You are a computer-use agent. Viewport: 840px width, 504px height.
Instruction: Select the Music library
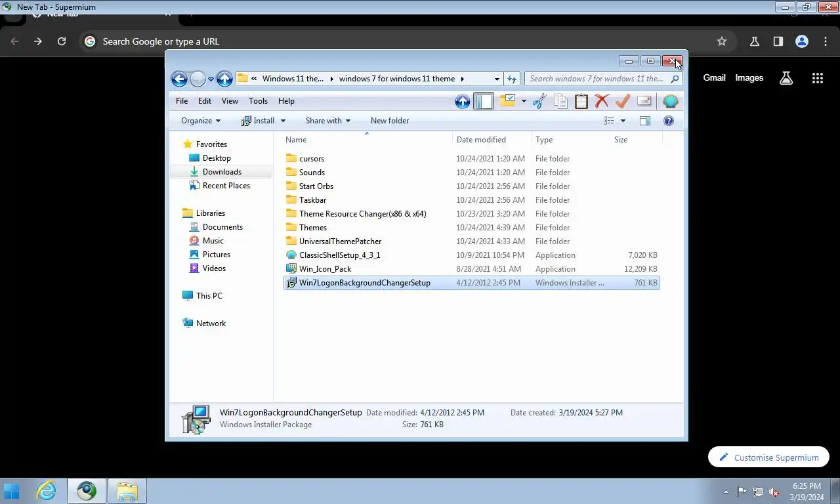coord(213,241)
